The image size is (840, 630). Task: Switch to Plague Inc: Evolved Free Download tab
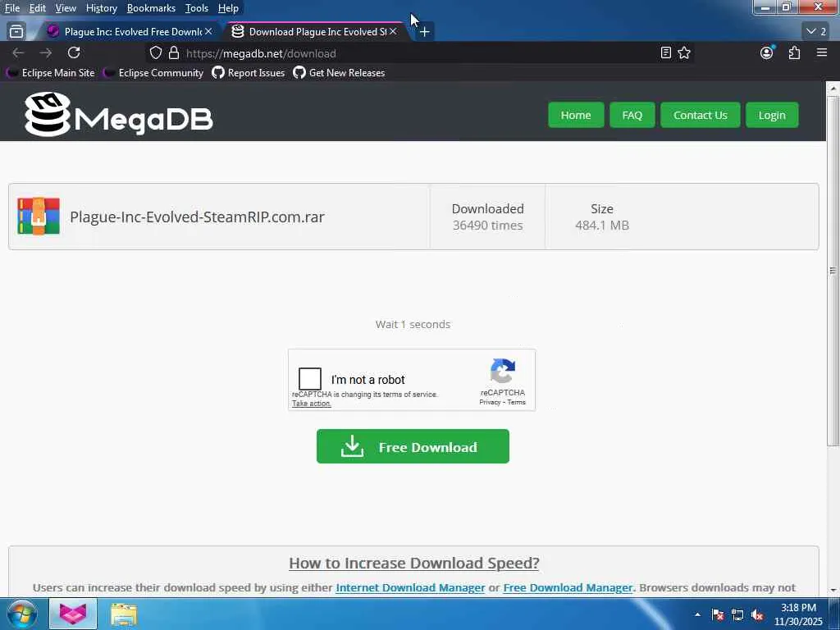pyautogui.click(x=129, y=32)
